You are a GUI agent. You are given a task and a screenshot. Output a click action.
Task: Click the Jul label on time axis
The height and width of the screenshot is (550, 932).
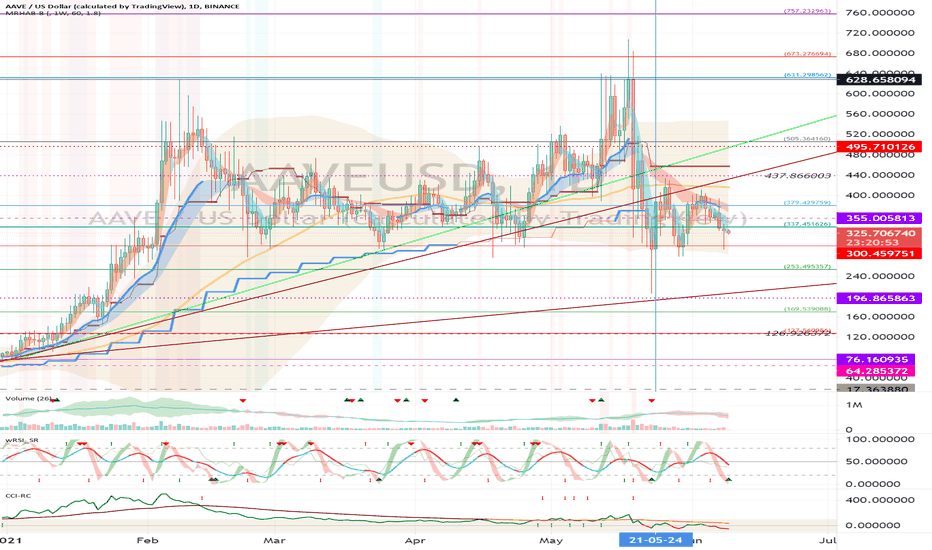[x=827, y=540]
